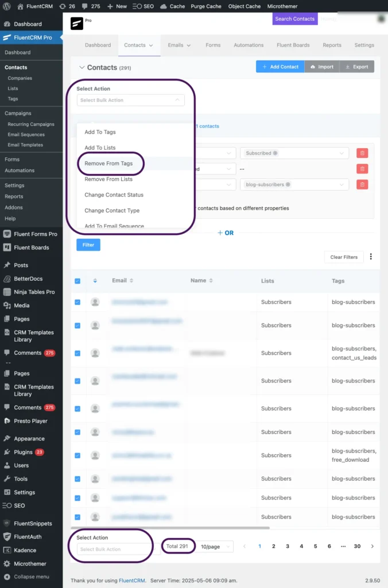388x588 pixels.
Task: Collapse the Contacts (291) section chevron
Action: pyautogui.click(x=82, y=68)
